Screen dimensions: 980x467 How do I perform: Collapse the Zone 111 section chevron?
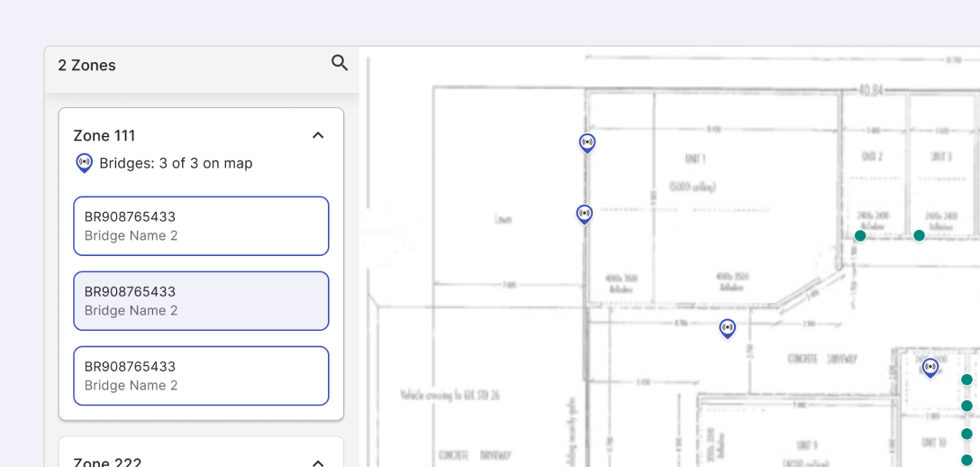[x=318, y=135]
